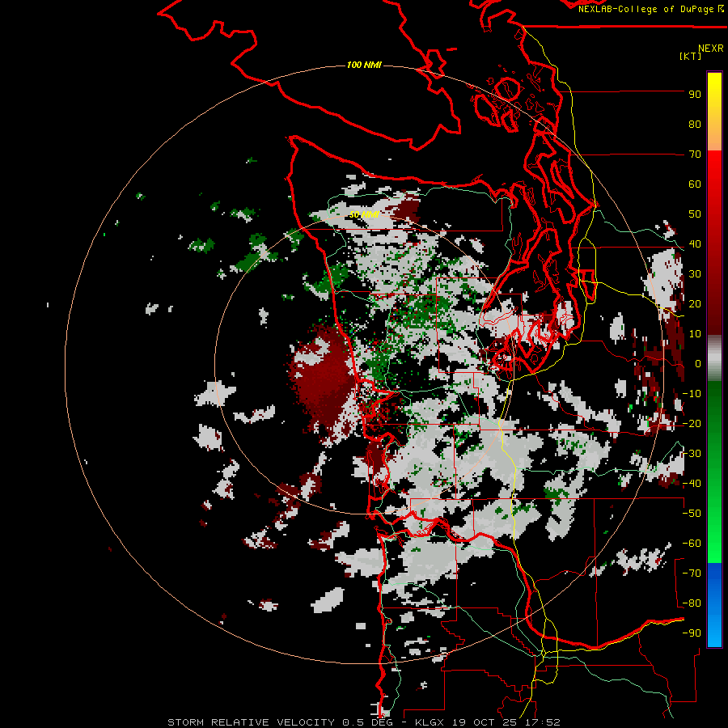
Task: Select the -40 tick label on scale
Action: click(x=692, y=484)
